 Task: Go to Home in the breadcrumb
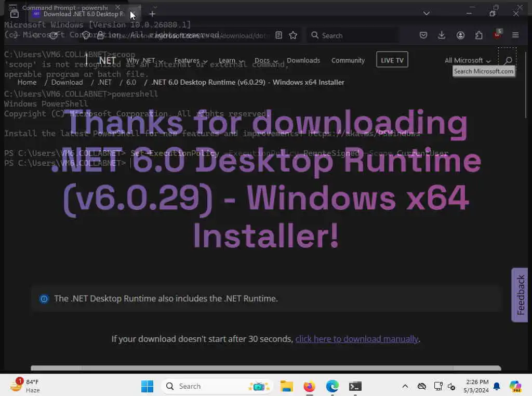(27, 82)
